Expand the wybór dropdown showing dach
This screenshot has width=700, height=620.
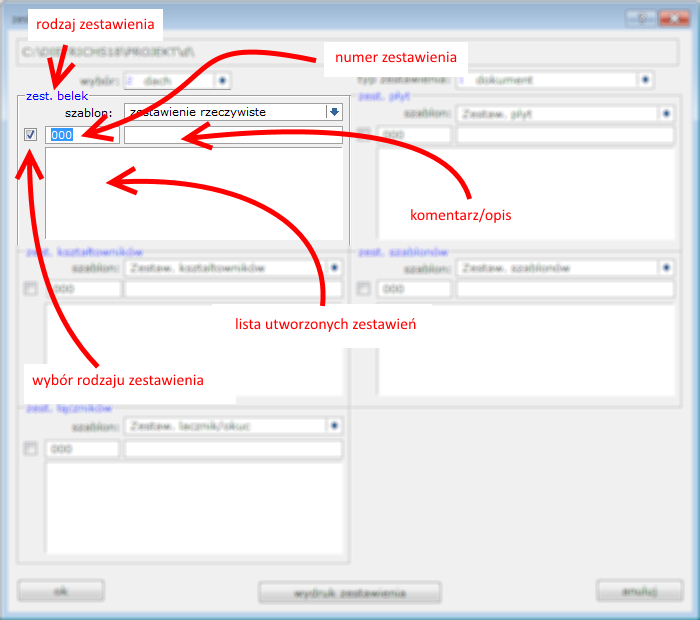coord(222,80)
